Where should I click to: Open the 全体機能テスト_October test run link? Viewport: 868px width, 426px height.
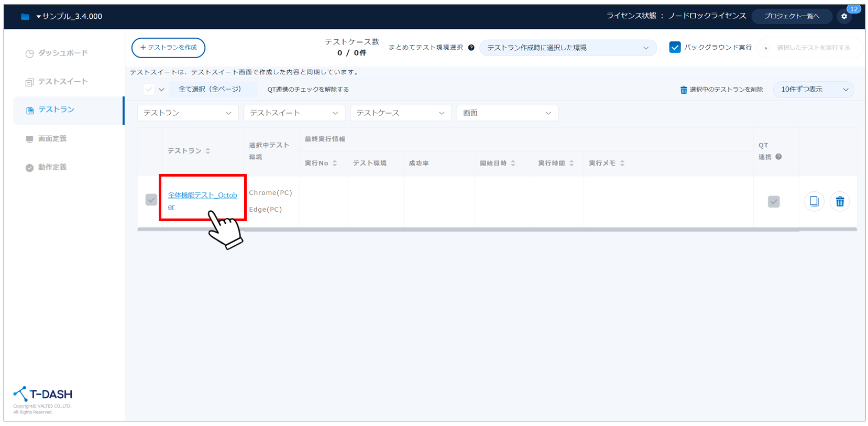pos(202,195)
